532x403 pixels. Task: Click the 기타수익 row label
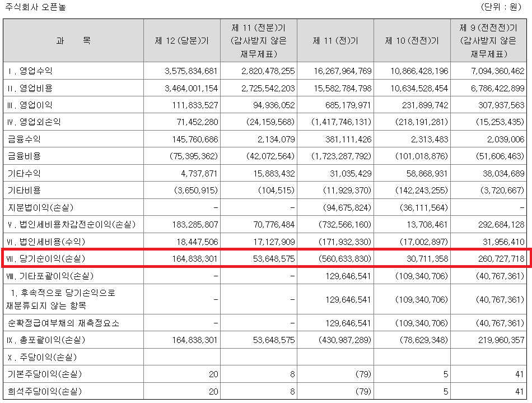click(x=24, y=174)
